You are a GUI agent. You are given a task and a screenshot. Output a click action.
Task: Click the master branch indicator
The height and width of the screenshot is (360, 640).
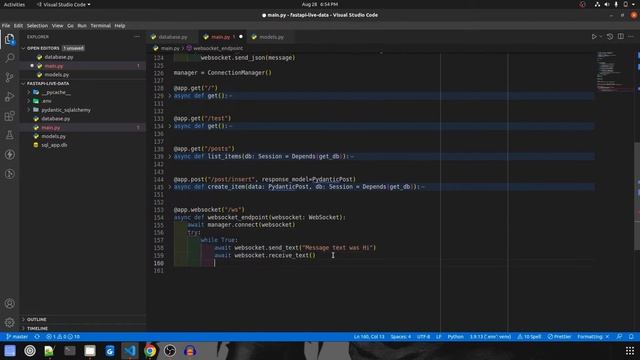pyautogui.click(x=17, y=337)
